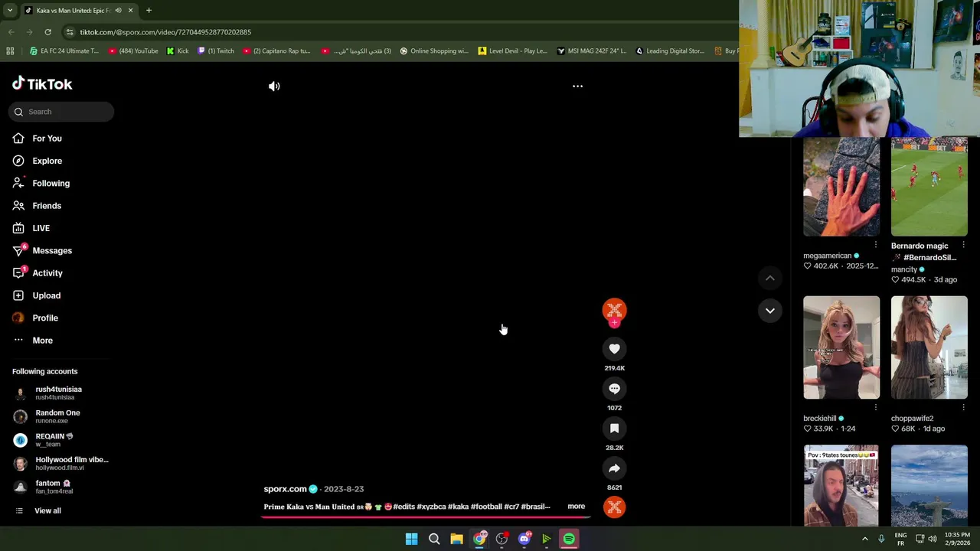This screenshot has width=980, height=551.
Task: Open the Upload page
Action: point(46,295)
